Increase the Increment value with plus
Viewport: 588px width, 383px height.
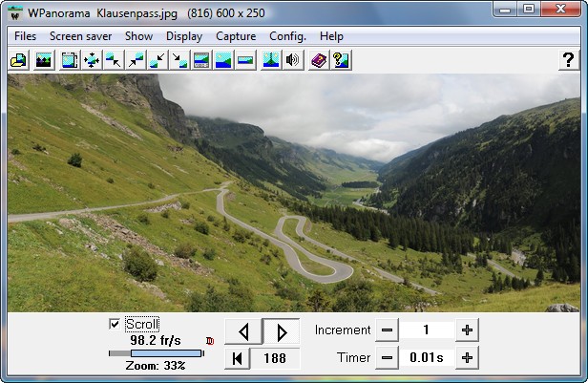tap(467, 330)
